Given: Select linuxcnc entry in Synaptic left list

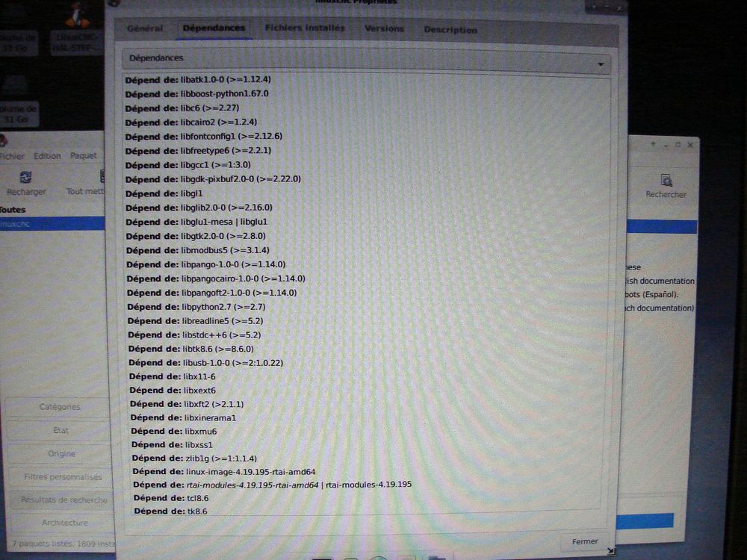Looking at the screenshot, I should pyautogui.click(x=52, y=224).
